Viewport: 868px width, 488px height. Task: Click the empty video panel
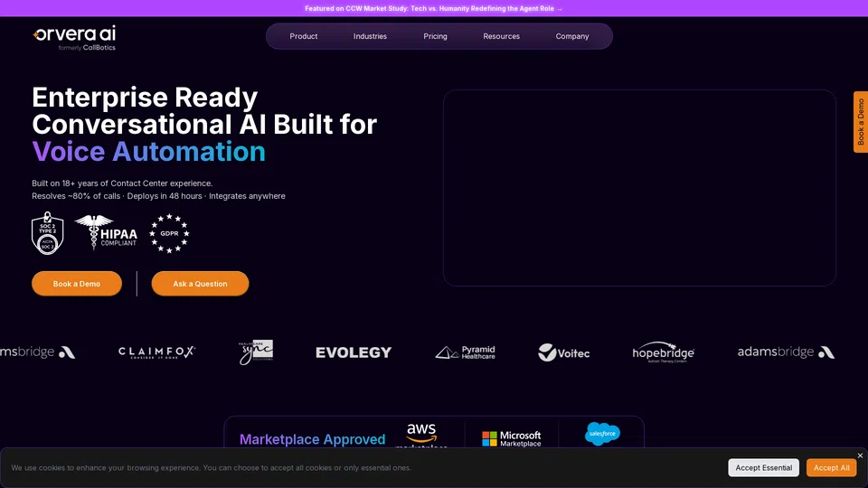639,188
